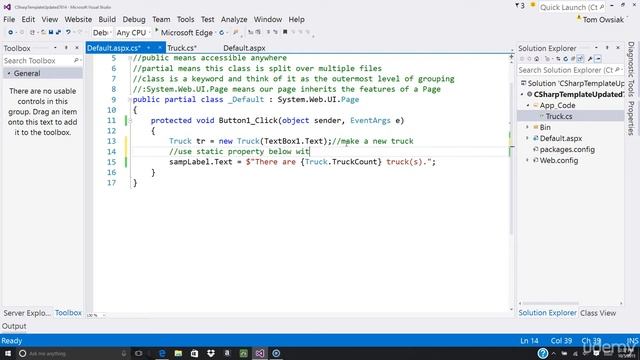Open the Edit menu
The height and width of the screenshot is (360, 640).
click(28, 19)
